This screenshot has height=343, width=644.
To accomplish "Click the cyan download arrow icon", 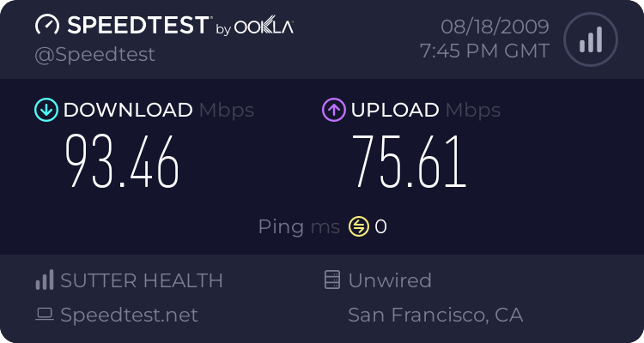I will coord(46,110).
